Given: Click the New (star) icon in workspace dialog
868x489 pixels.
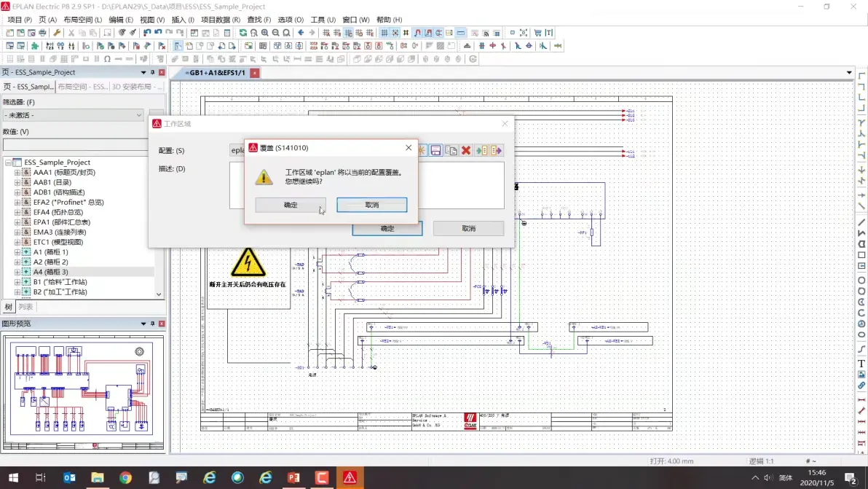Looking at the screenshot, I should [x=422, y=151].
